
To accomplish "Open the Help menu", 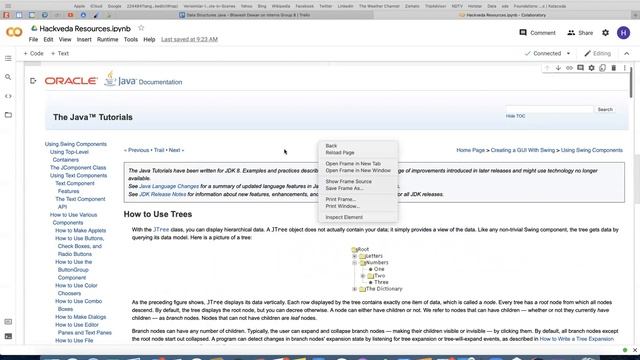I will [149, 40].
